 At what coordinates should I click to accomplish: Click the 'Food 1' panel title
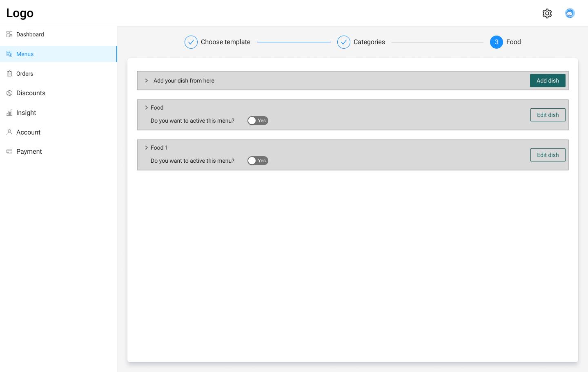[x=159, y=148]
